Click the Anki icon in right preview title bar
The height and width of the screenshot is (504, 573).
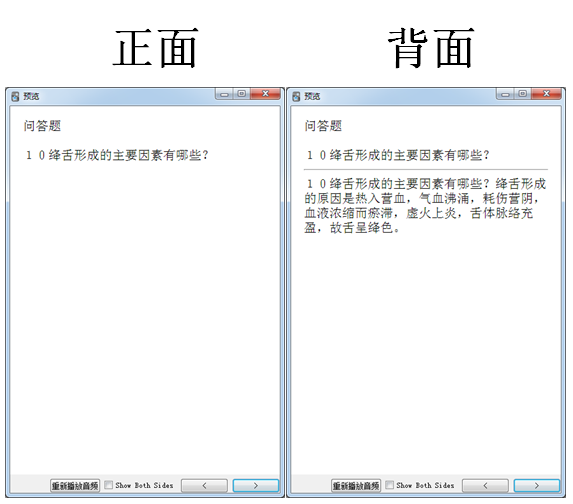[x=296, y=96]
